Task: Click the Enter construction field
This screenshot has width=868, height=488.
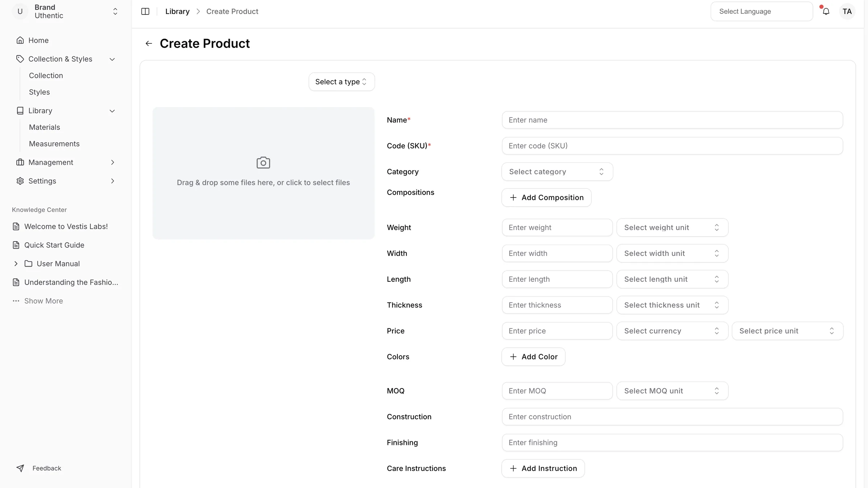Action: pyautogui.click(x=672, y=417)
